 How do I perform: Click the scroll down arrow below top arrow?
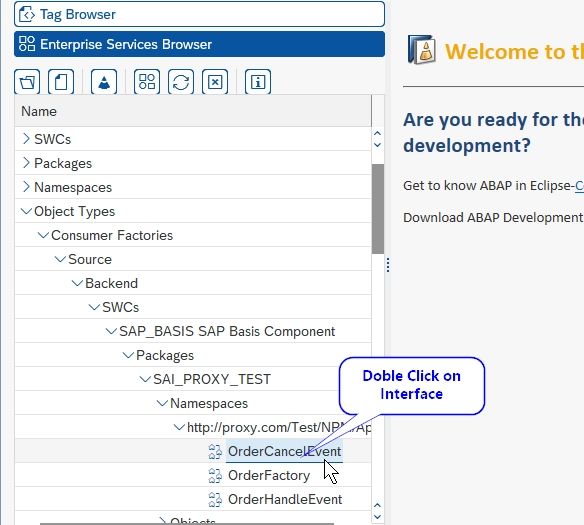tap(377, 145)
